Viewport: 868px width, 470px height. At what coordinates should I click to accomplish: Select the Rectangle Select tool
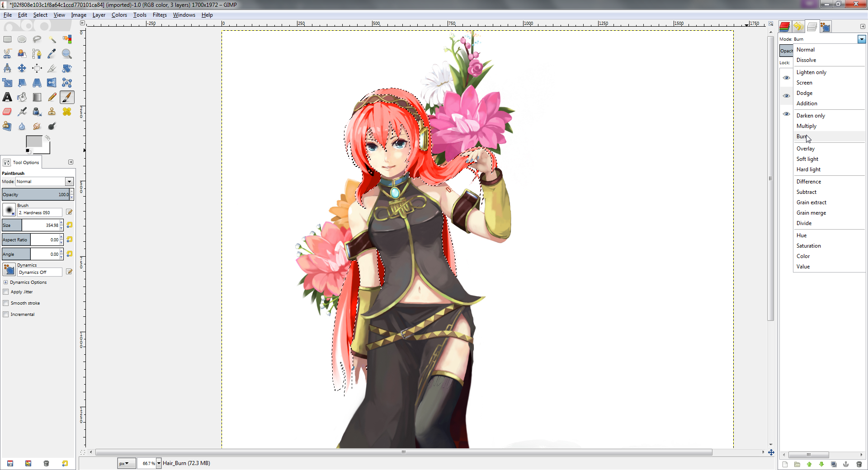7,39
